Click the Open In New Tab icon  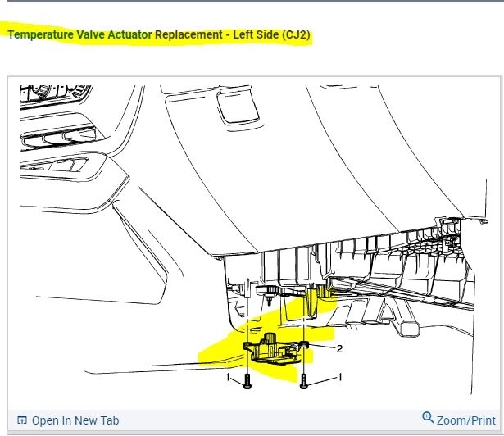click(22, 420)
